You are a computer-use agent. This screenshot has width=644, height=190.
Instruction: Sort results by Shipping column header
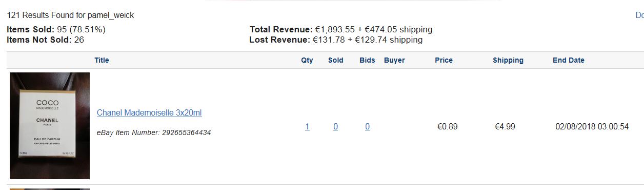508,60
